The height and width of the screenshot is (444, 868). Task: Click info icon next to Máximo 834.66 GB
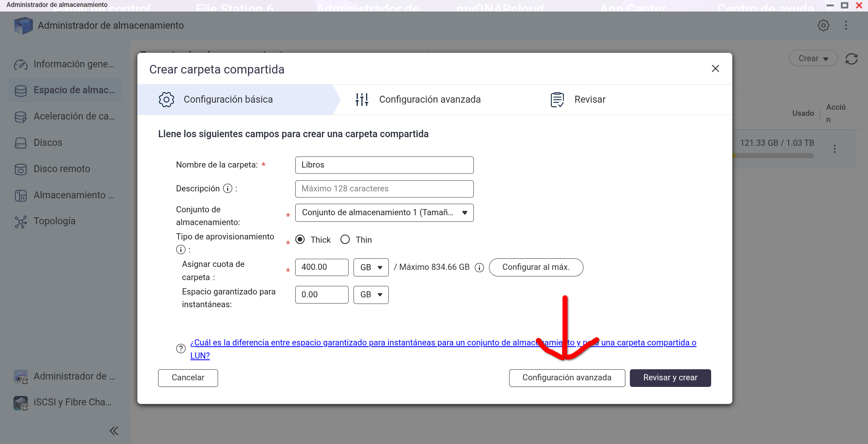479,268
